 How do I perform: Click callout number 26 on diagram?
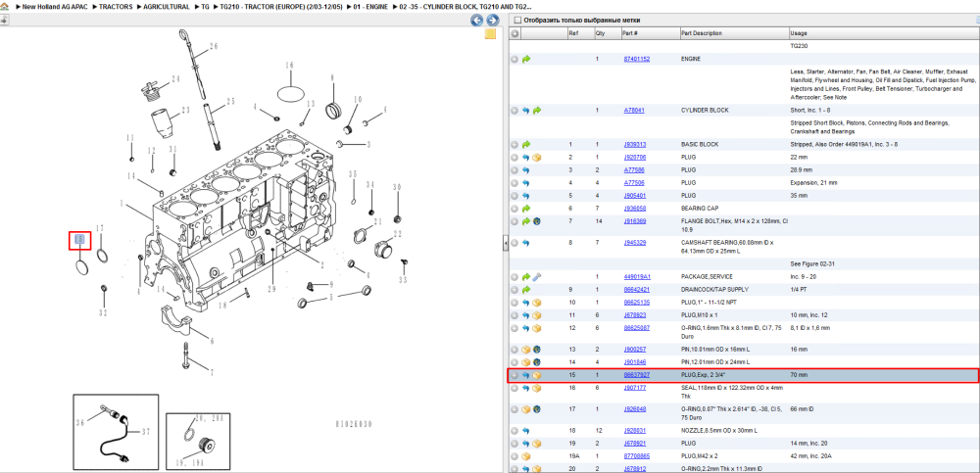(214, 46)
